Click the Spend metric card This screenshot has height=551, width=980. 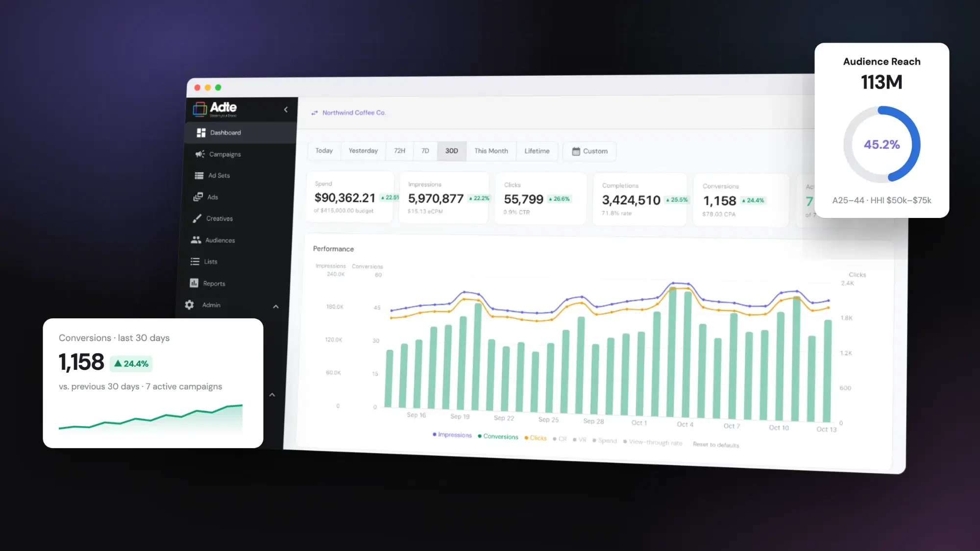coord(350,197)
